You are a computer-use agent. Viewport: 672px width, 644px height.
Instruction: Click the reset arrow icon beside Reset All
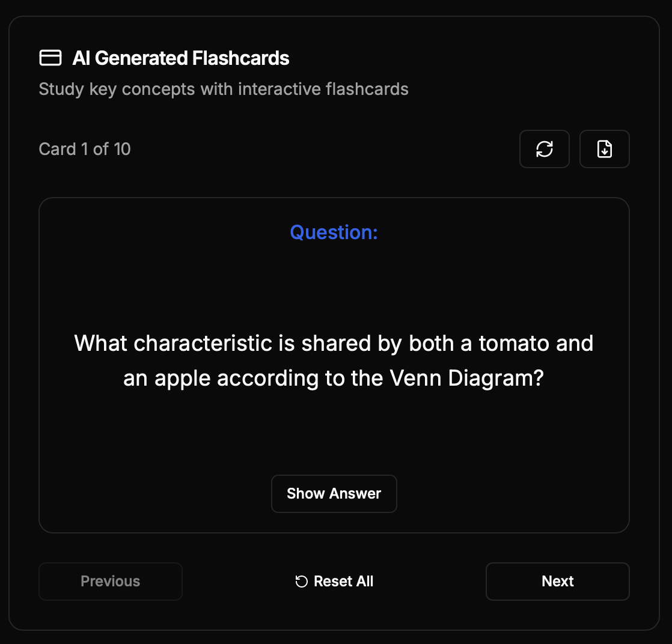(301, 581)
